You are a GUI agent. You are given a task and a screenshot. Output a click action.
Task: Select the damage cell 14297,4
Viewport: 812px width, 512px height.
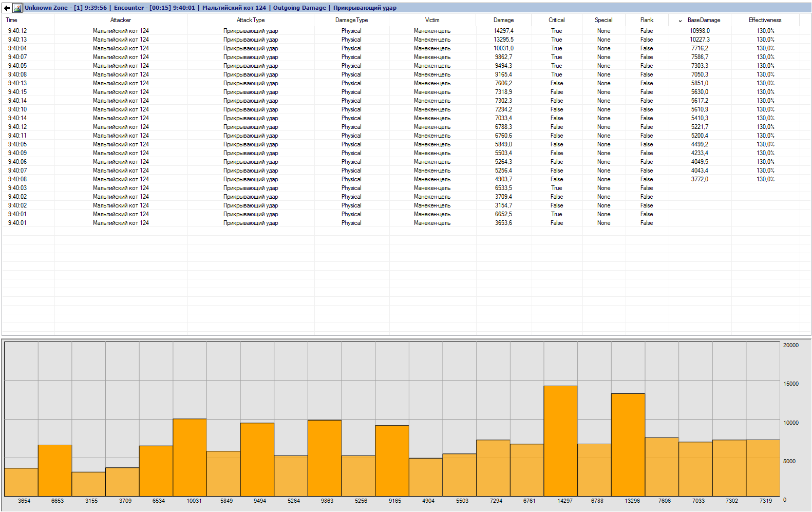click(503, 31)
